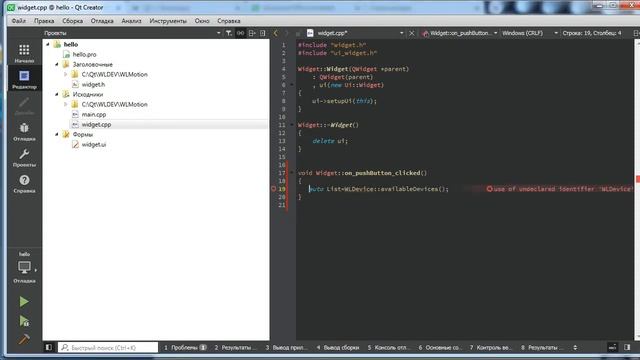Open the hello kit selector
This screenshot has width=640, height=360.
(24, 267)
